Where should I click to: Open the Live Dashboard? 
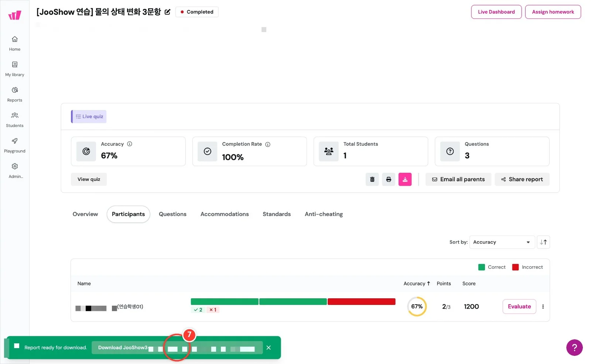tap(496, 12)
